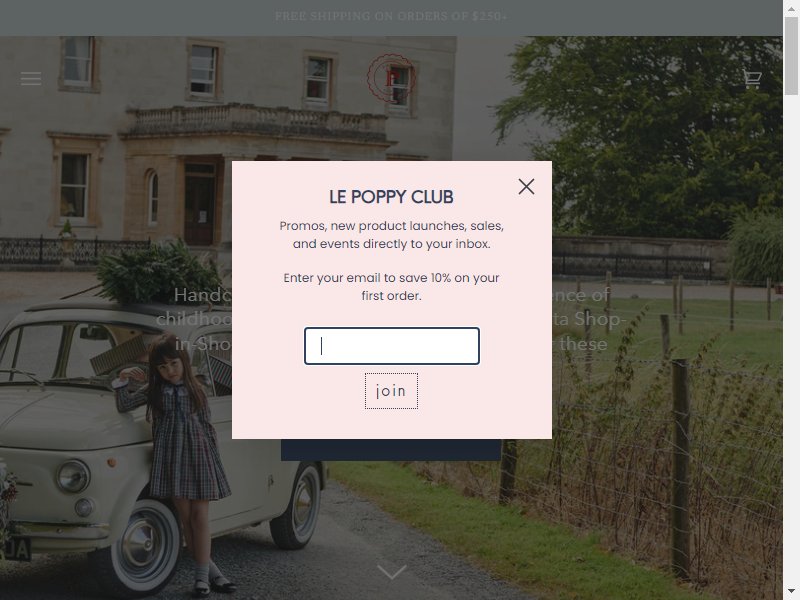The image size is (800, 600).
Task: Click the join button
Action: click(391, 391)
